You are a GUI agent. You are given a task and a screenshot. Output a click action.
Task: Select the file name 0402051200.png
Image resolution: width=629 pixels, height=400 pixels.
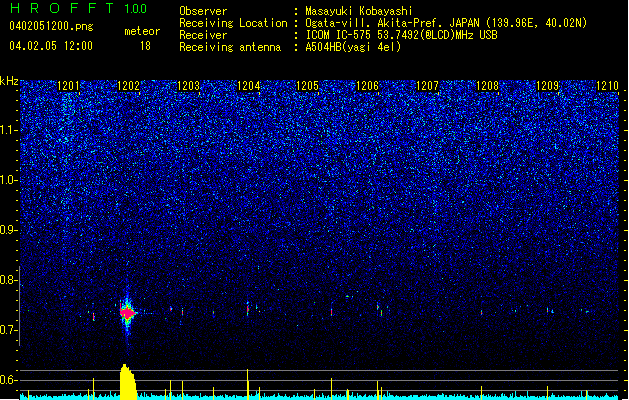tap(51, 26)
